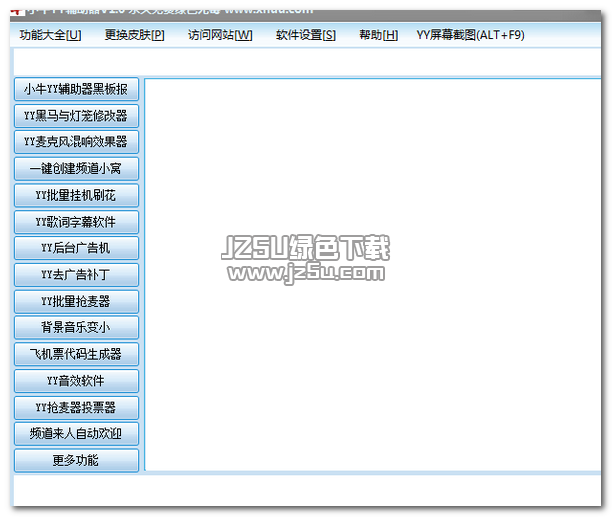The image size is (612, 517).
Task: Open the 访问网站[W] menu
Action: (220, 35)
